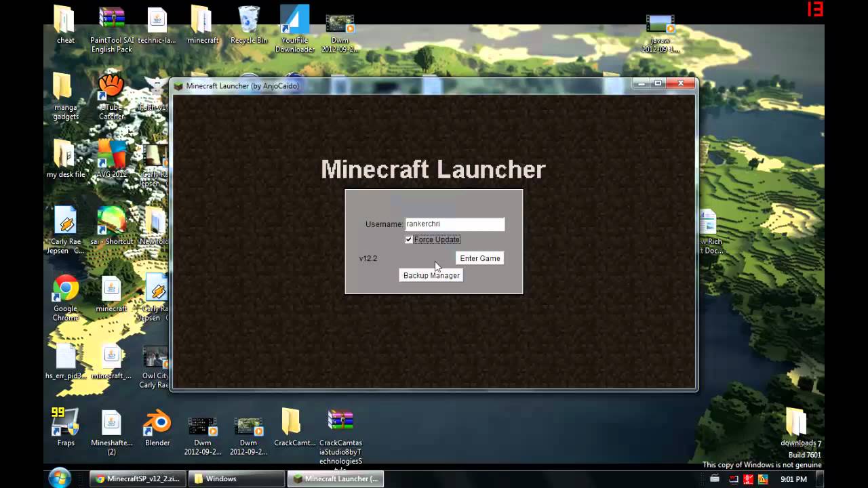
Task: Select Mineshafte... (2) file icon
Action: [111, 432]
